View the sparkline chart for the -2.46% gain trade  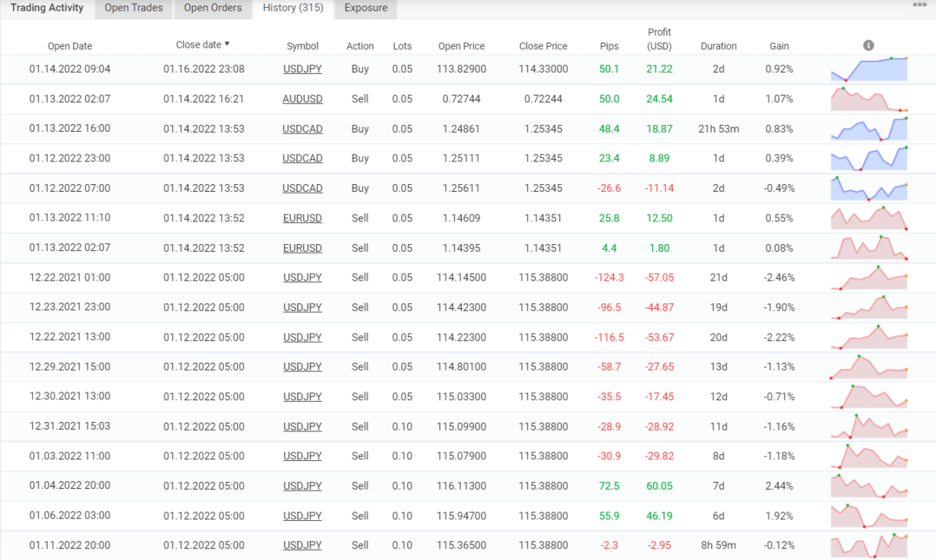[869, 278]
